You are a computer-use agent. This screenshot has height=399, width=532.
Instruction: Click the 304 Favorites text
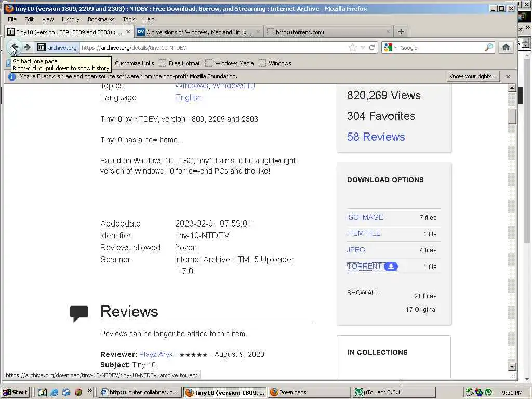tap(381, 116)
